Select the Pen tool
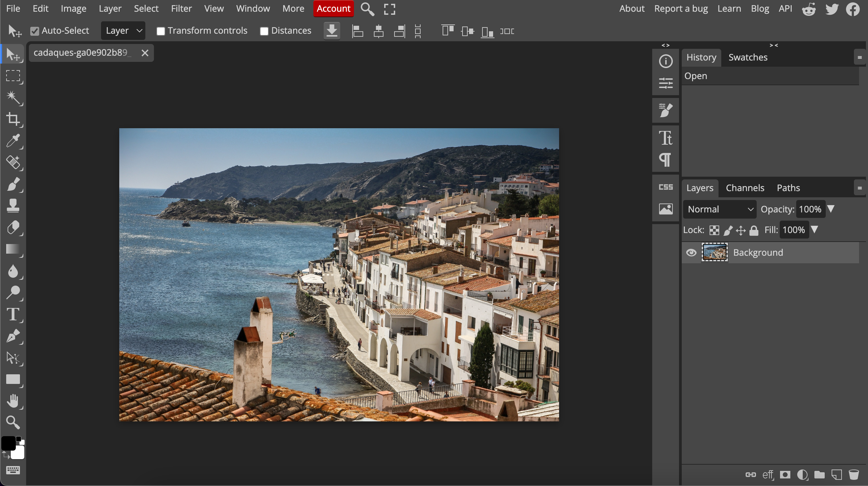This screenshot has width=868, height=486. tap(13, 336)
